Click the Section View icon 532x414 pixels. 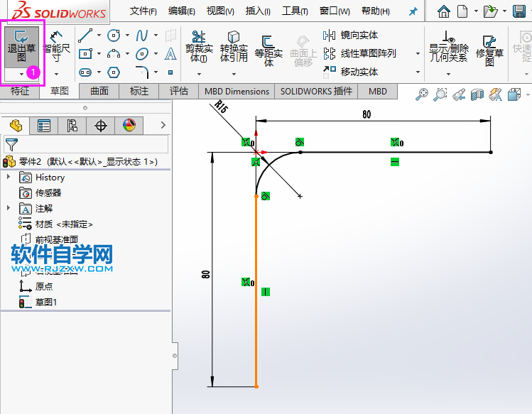[477, 94]
